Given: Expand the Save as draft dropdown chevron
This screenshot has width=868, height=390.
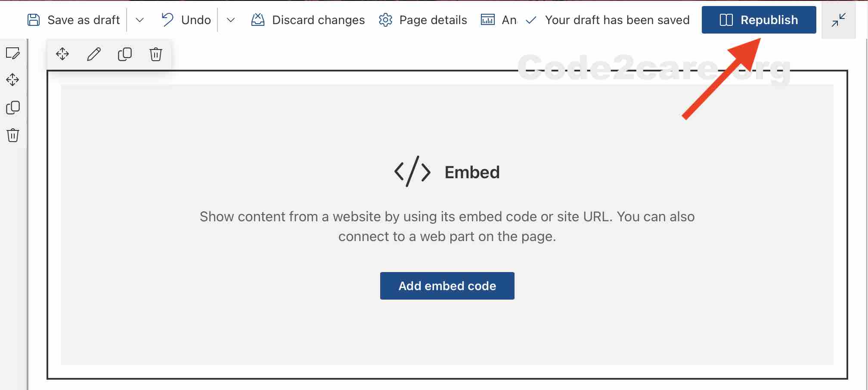Looking at the screenshot, I should (x=139, y=20).
